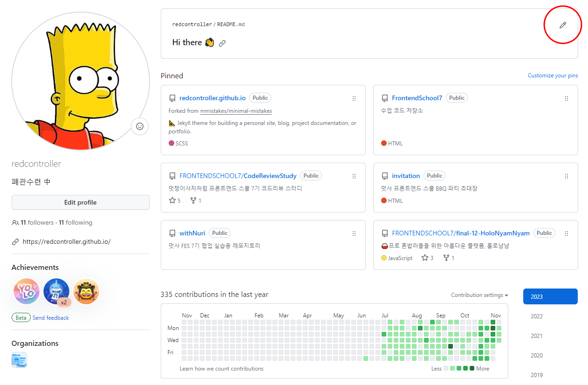This screenshot has width=588, height=385.
Task: Click the drag handle on the CodeReviewStudy pin
Action: [x=354, y=176]
